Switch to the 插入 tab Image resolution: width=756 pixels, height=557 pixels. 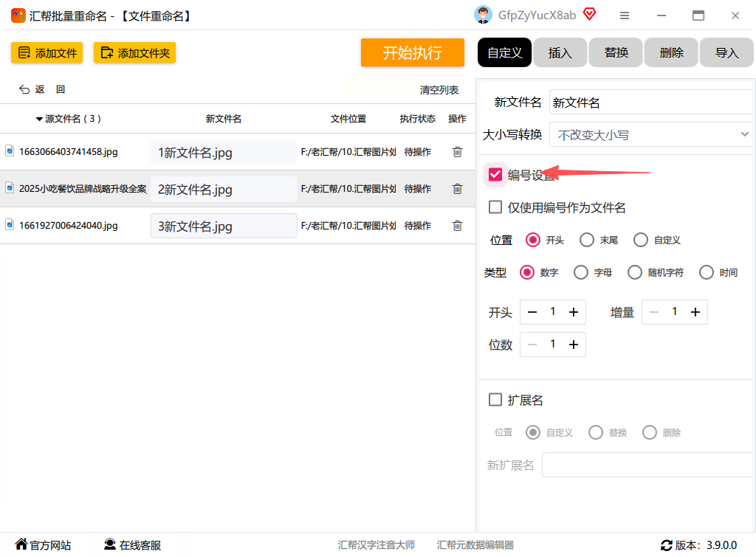pyautogui.click(x=560, y=53)
